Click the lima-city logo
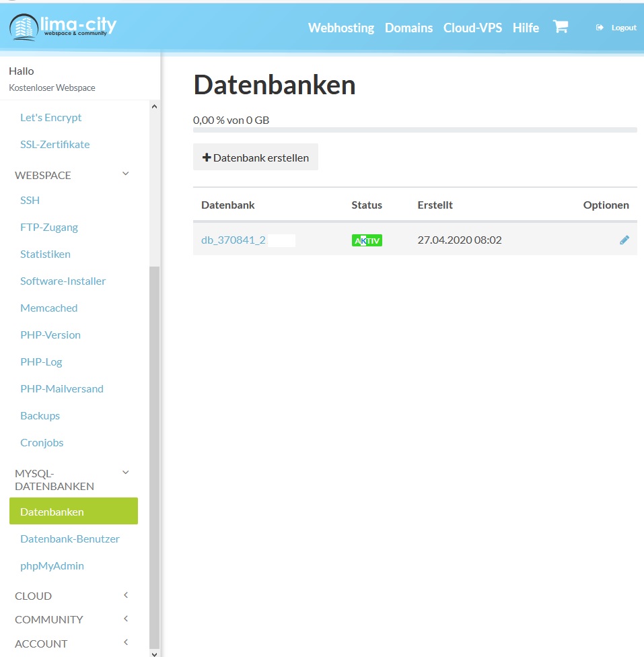The height and width of the screenshot is (657, 644). [63, 28]
